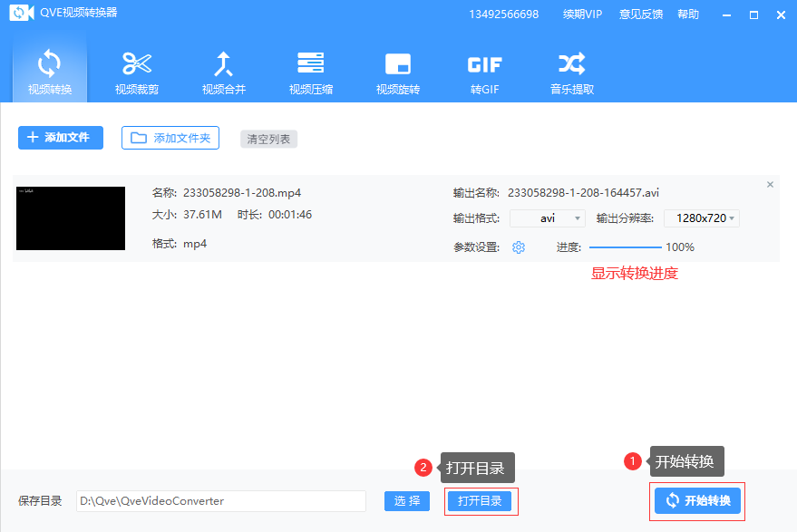Click 续期VIP to renew membership
The height and width of the screenshot is (532, 797).
click(x=582, y=15)
